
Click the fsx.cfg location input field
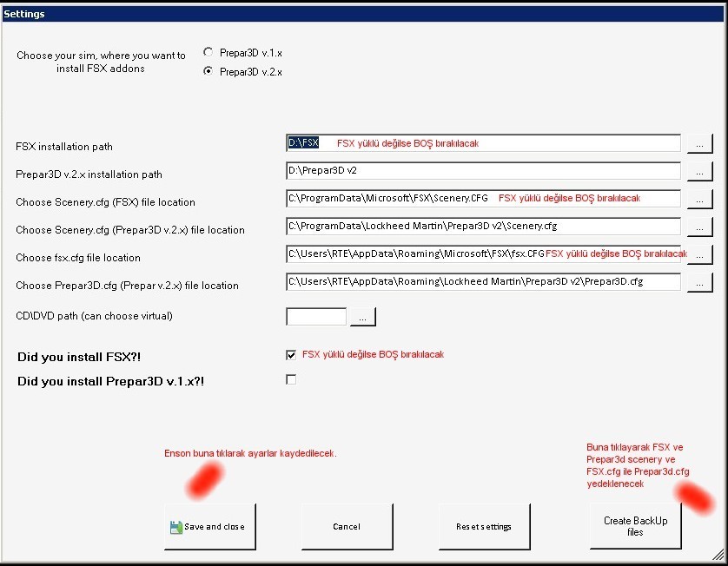point(483,254)
